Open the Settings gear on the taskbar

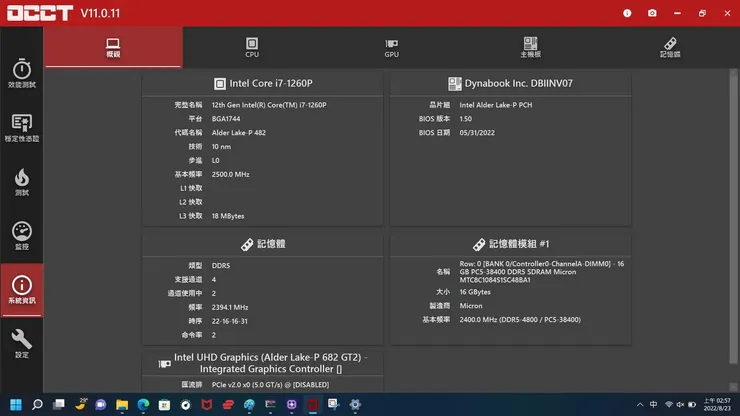[x=355, y=405]
